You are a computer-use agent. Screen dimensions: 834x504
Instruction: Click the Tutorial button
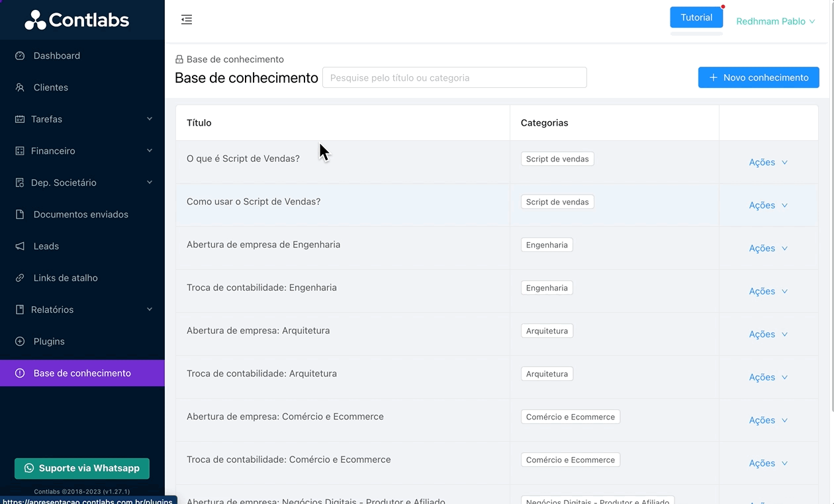(696, 18)
